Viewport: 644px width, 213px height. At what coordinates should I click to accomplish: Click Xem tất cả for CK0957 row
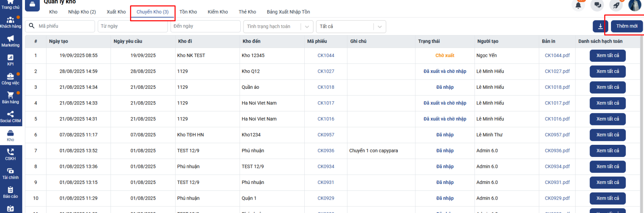coord(607,135)
